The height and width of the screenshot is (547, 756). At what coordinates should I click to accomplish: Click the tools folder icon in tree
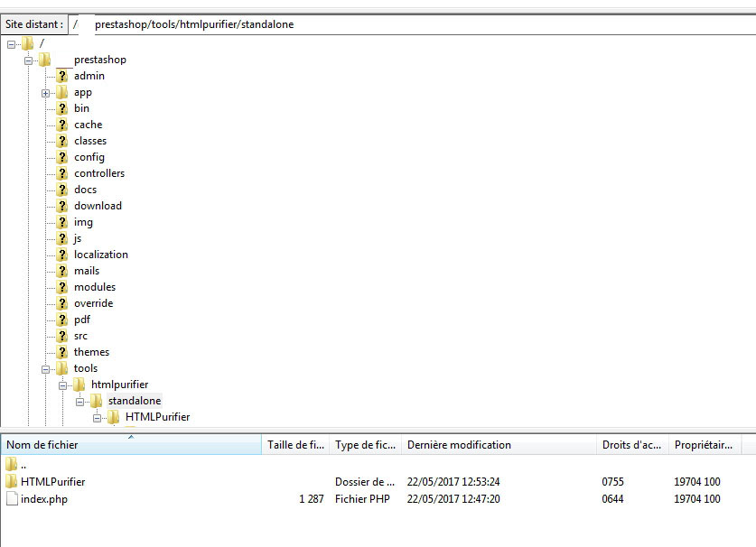(x=61, y=368)
